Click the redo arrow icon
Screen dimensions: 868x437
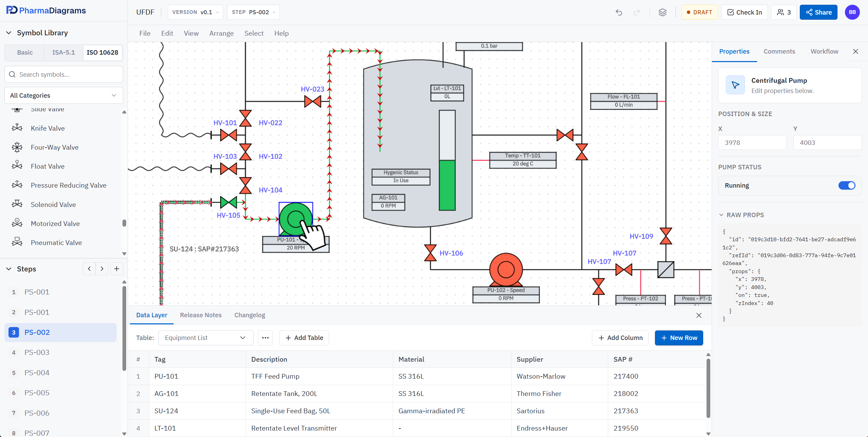point(637,13)
